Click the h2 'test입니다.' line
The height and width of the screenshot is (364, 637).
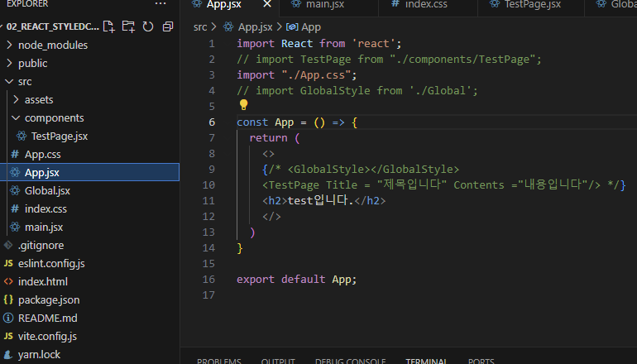click(x=323, y=201)
